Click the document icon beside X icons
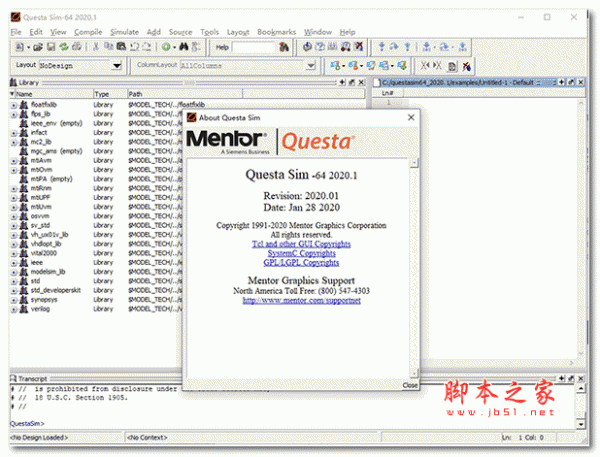The width and height of the screenshot is (600, 457). (452, 66)
